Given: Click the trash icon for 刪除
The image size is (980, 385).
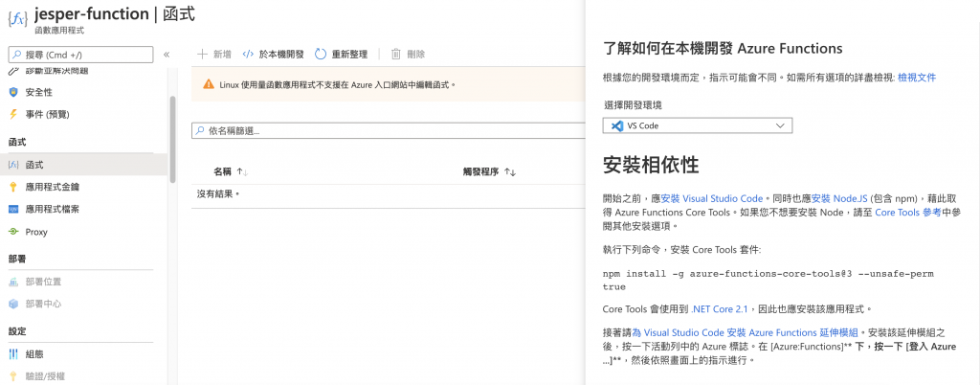Looking at the screenshot, I should 395,55.
